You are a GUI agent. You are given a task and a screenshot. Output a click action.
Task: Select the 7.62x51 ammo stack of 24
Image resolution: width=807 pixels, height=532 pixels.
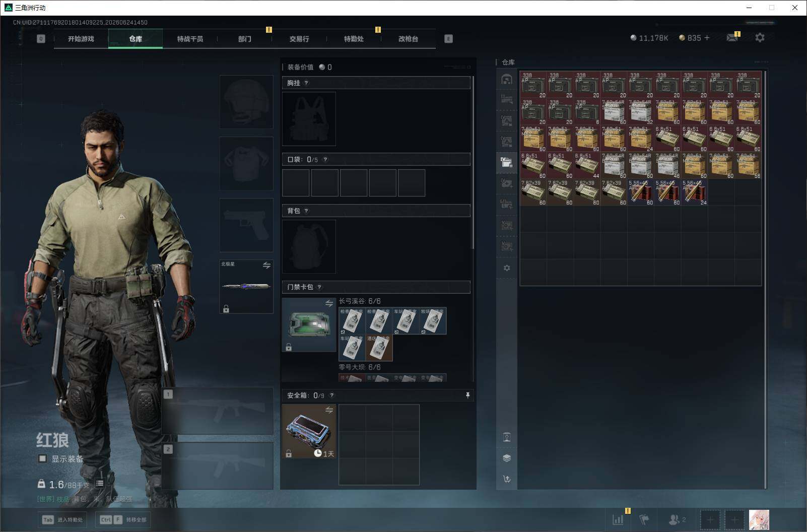[641, 139]
